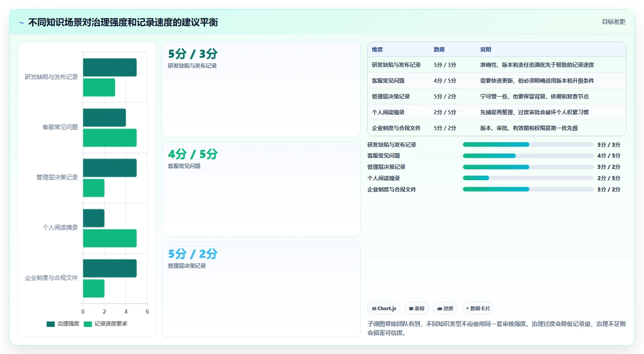
Task: Select the 表格 chip
Action: [416, 308]
